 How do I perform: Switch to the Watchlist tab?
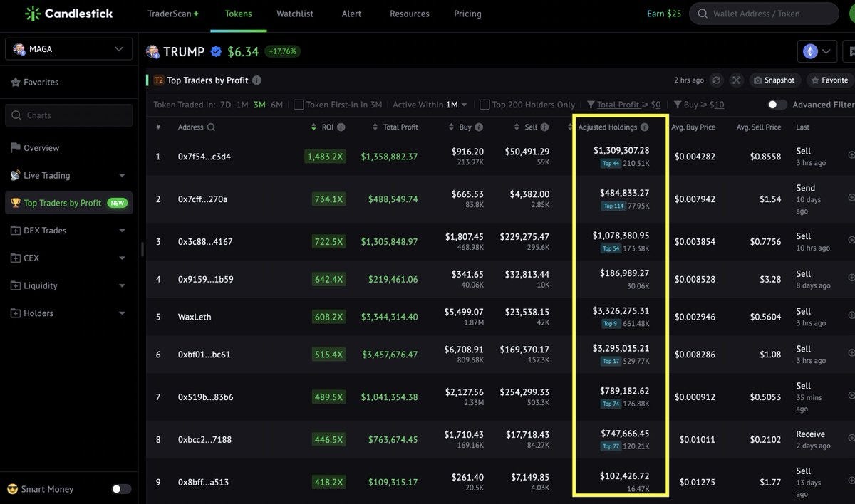pos(295,14)
